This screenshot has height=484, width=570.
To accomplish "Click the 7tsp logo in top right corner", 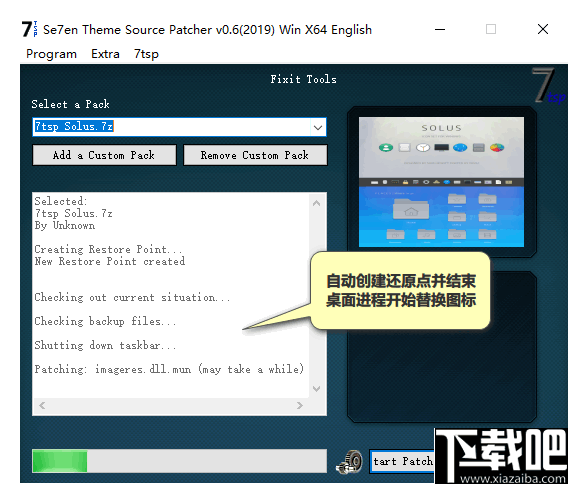I will (549, 86).
